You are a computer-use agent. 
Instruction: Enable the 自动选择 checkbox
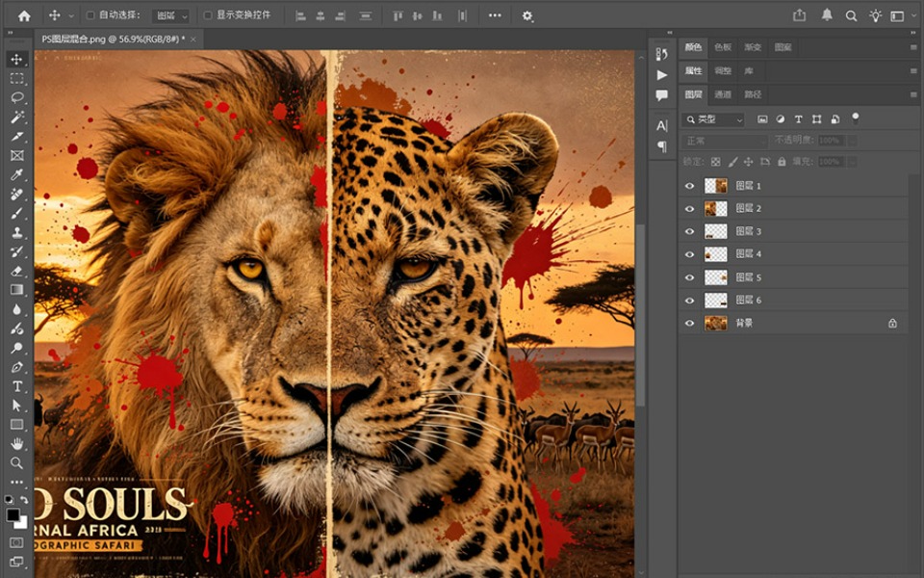point(90,15)
